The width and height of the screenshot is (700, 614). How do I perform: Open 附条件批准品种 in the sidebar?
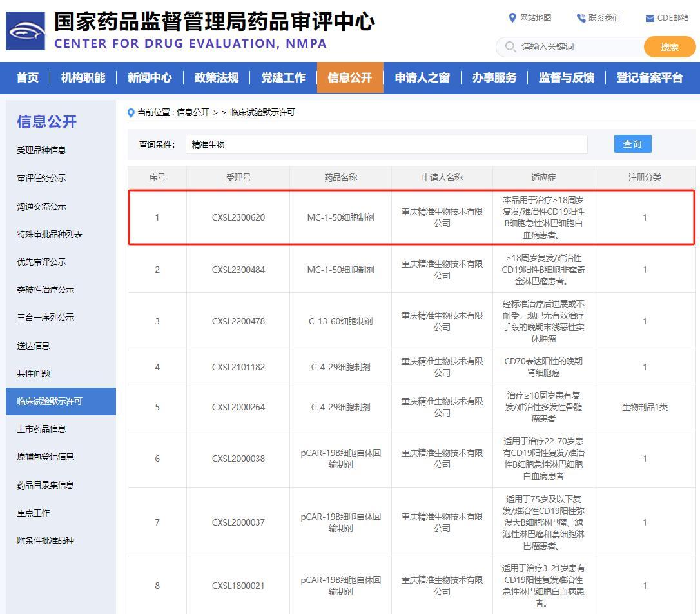point(45,540)
